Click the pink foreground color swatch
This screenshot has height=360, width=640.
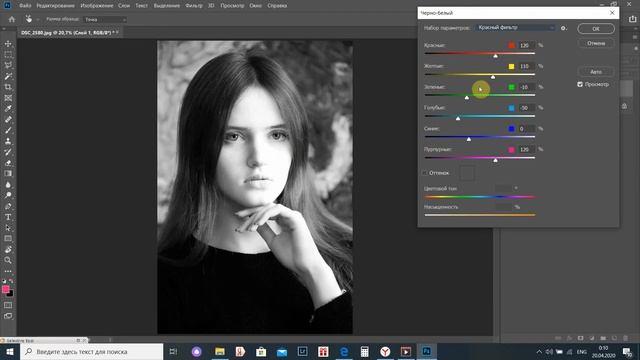tap(5, 289)
